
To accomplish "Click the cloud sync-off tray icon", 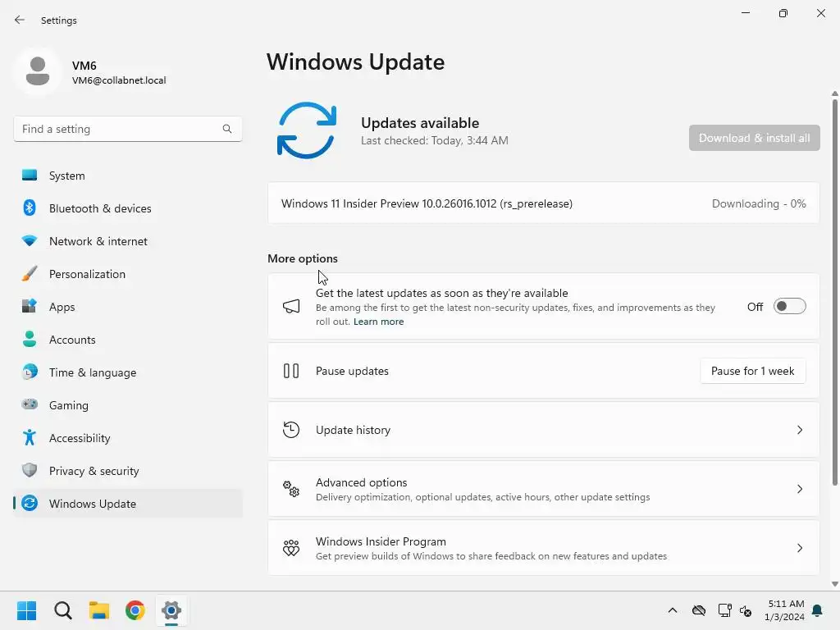I will 699,610.
